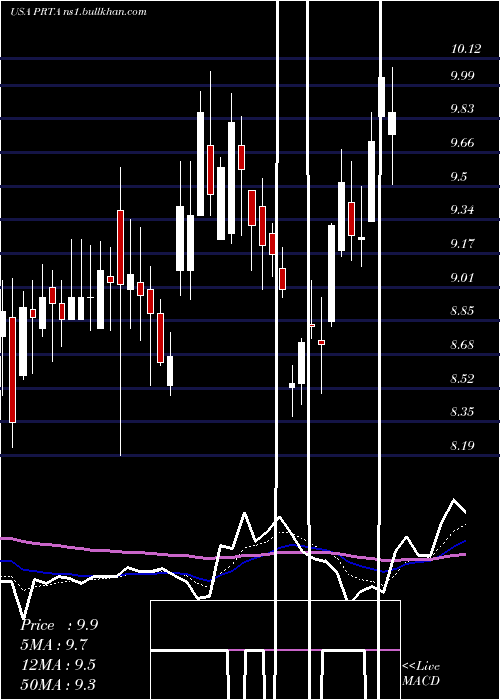Click the 8.35 price axis label
The width and height of the screenshot is (500, 700).
(462, 412)
